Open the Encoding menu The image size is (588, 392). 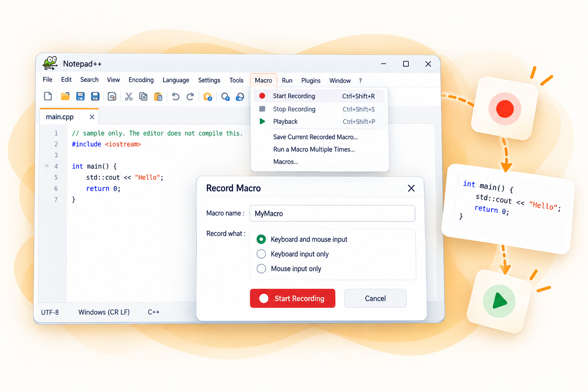click(141, 80)
